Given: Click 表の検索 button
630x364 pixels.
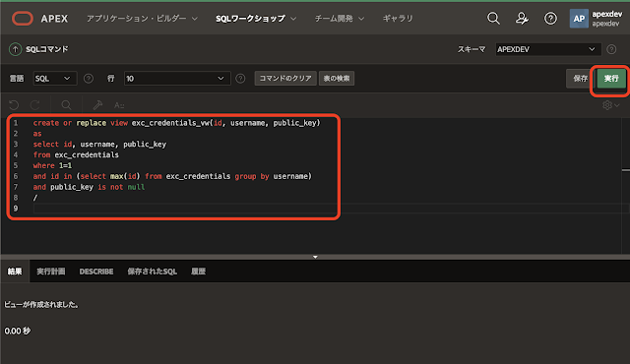Looking at the screenshot, I should click(x=337, y=79).
